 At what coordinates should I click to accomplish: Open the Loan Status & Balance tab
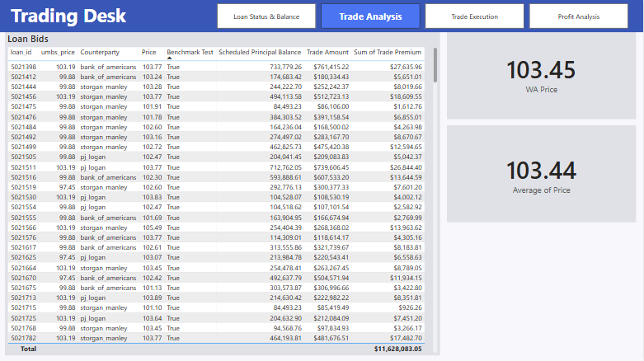click(266, 16)
